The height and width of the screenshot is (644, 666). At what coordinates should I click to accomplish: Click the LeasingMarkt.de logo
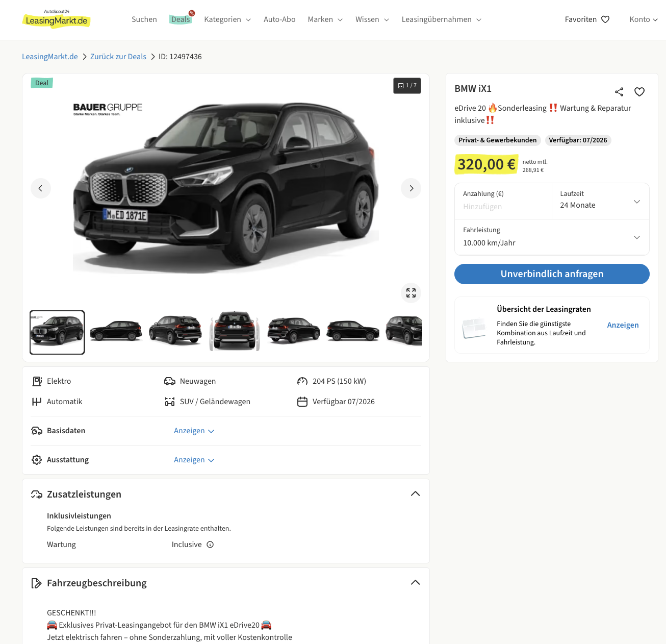[57, 19]
